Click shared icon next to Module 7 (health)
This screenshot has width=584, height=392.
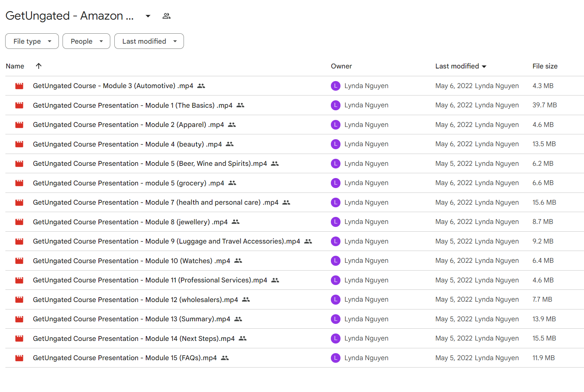click(x=286, y=202)
